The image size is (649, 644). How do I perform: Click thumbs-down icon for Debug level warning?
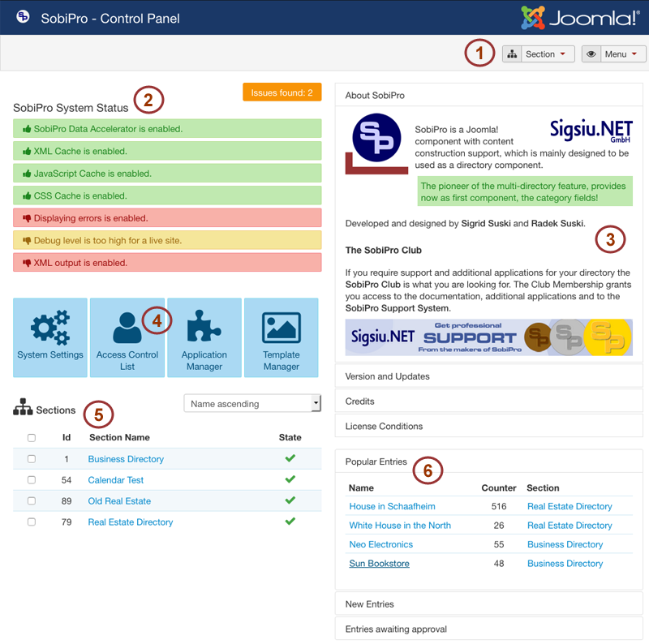[x=27, y=241]
